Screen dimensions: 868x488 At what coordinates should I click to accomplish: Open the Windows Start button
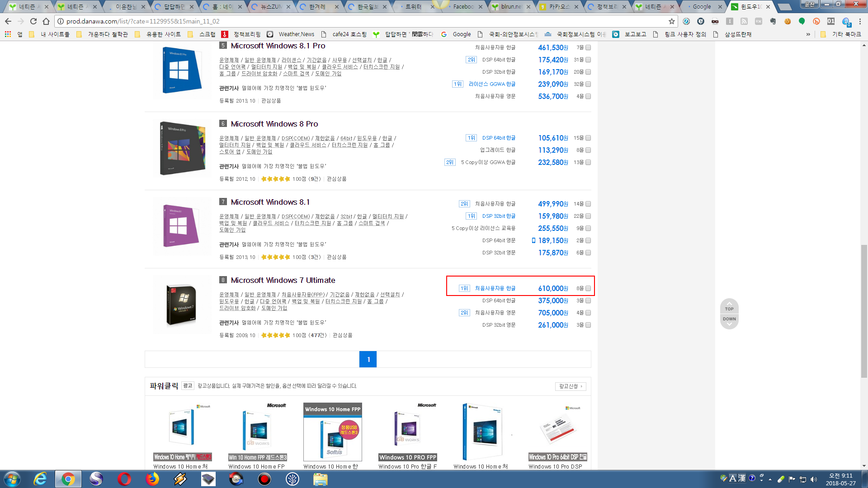12,479
